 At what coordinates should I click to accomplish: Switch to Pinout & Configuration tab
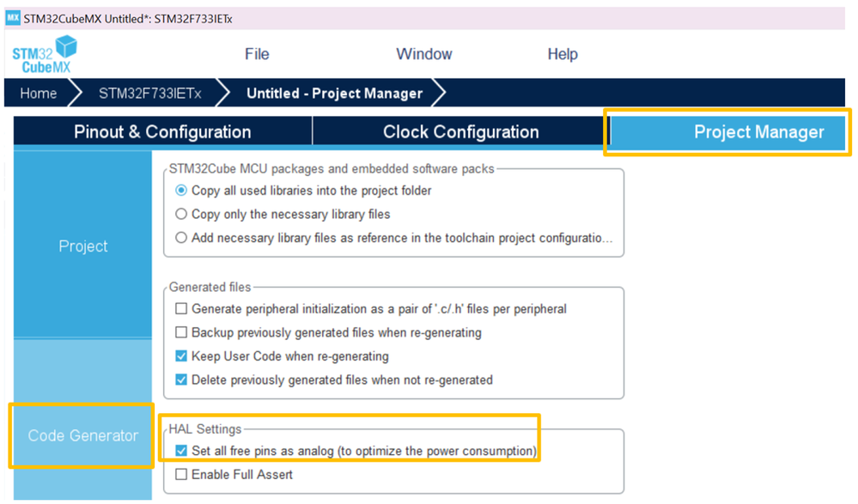tap(162, 132)
